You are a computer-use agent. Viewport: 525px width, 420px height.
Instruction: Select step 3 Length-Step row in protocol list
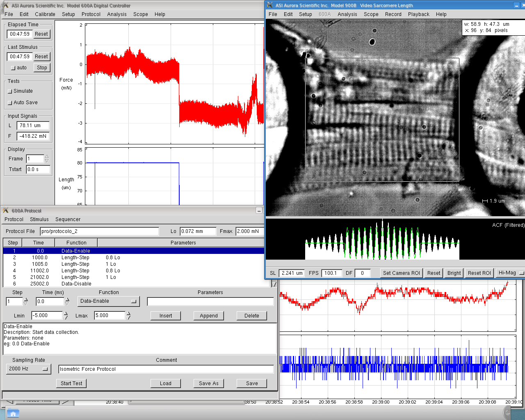click(x=75, y=264)
